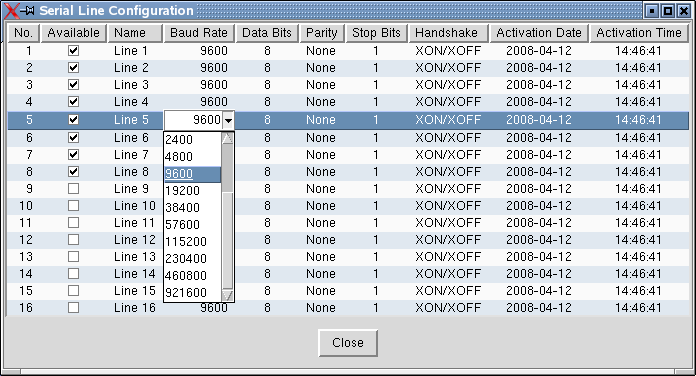Sort by the Handshake column header
Image resolution: width=696 pixels, height=376 pixels.
(448, 33)
